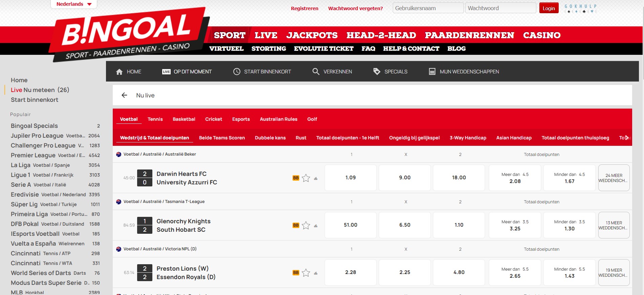
Task: Favorite the Preston Lions (W) match with the star
Action: [306, 273]
